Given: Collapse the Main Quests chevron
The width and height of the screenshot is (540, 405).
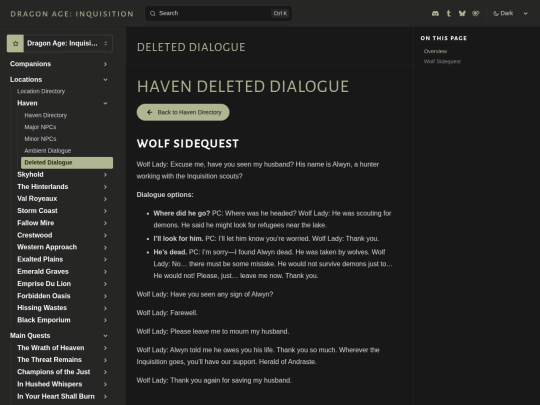Looking at the screenshot, I should (x=105, y=336).
